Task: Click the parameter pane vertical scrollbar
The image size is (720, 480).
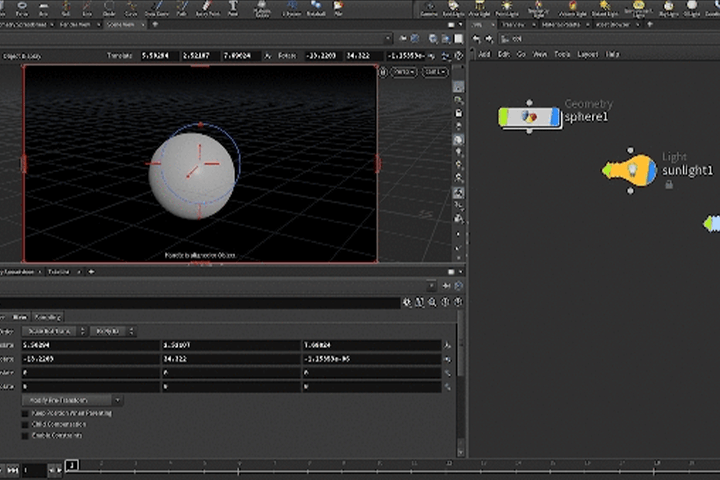Action: 461,344
